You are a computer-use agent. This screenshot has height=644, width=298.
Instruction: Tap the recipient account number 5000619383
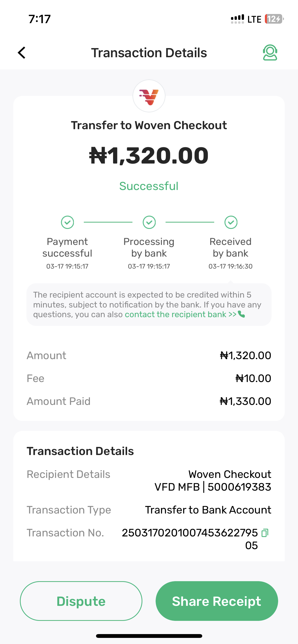[239, 487]
